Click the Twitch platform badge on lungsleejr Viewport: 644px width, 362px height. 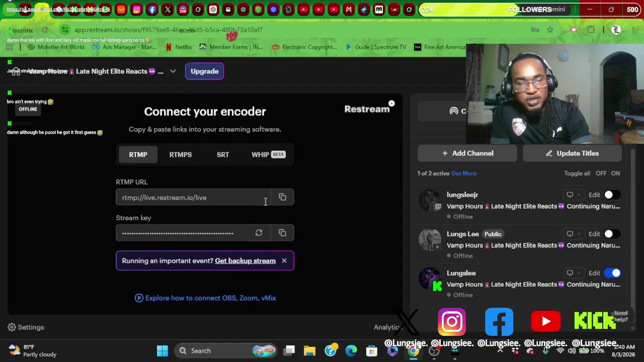pyautogui.click(x=438, y=206)
